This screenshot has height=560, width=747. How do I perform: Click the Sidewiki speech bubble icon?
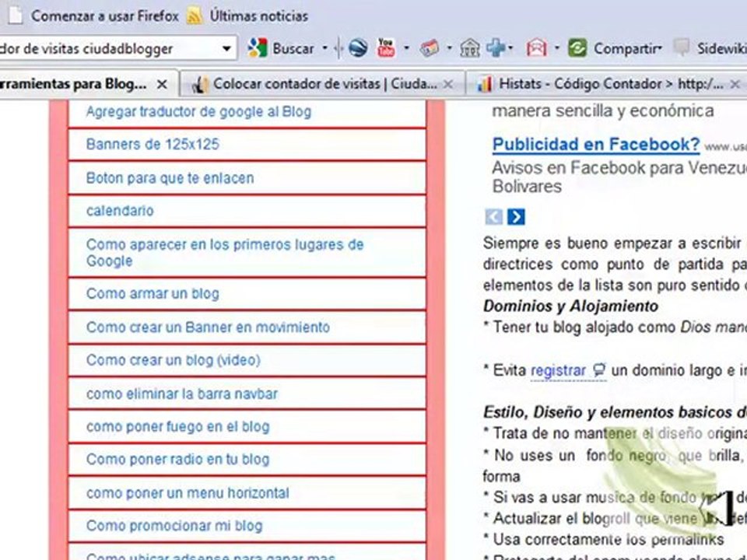pyautogui.click(x=682, y=47)
